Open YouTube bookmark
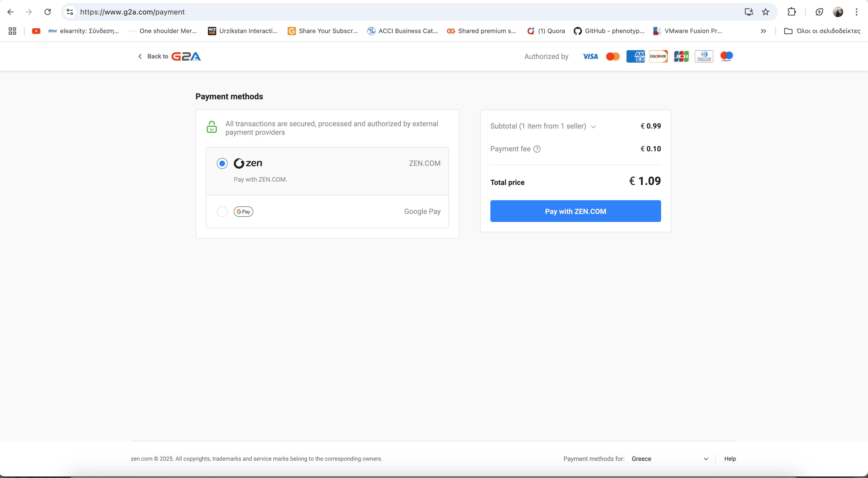 pos(36,31)
